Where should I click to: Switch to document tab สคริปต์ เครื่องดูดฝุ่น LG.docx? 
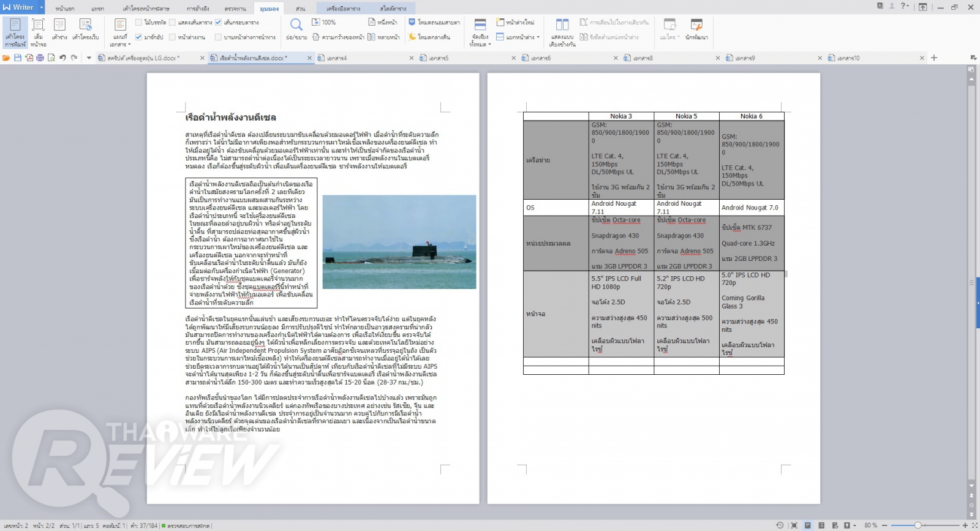152,58
